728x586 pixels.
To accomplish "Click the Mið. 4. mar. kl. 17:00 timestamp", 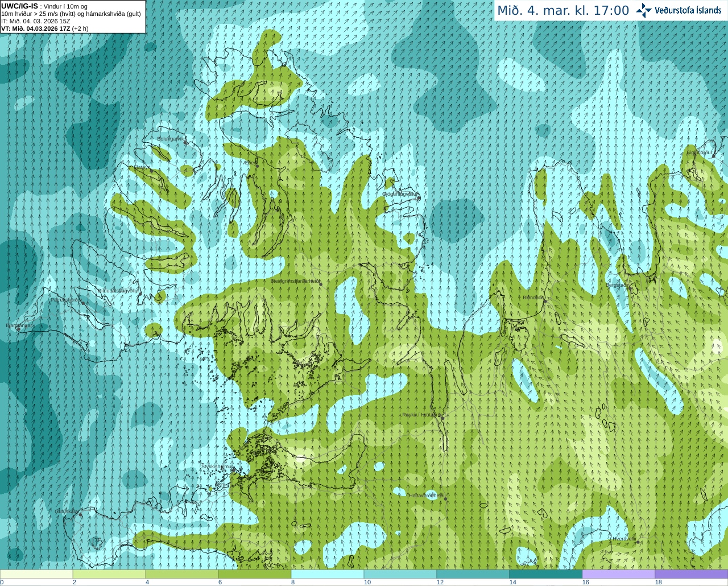I will (x=563, y=10).
